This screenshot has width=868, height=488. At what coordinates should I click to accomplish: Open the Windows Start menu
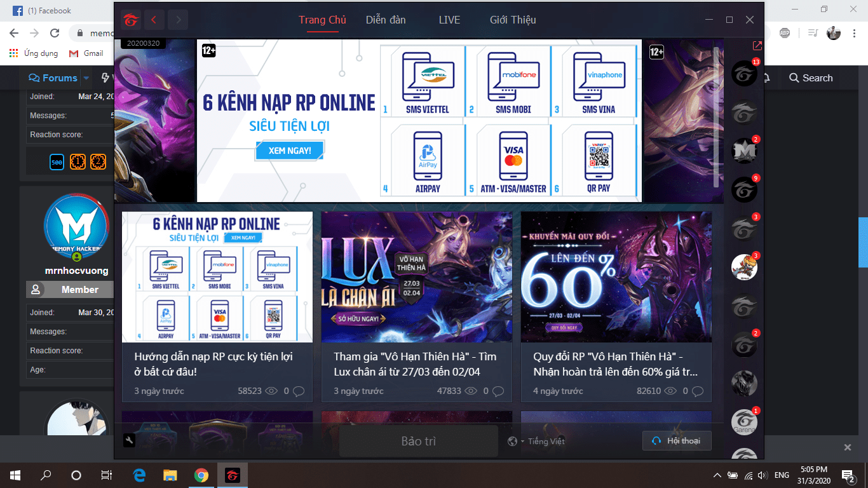pyautogui.click(x=15, y=475)
